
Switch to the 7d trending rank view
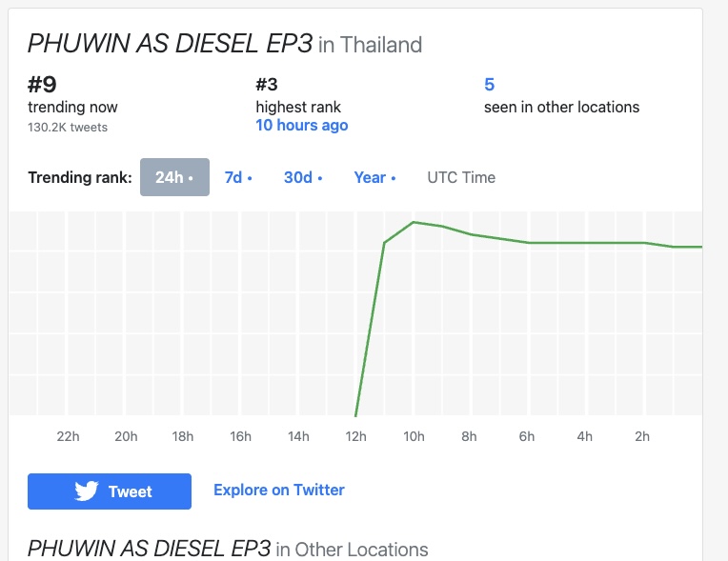pos(238,177)
